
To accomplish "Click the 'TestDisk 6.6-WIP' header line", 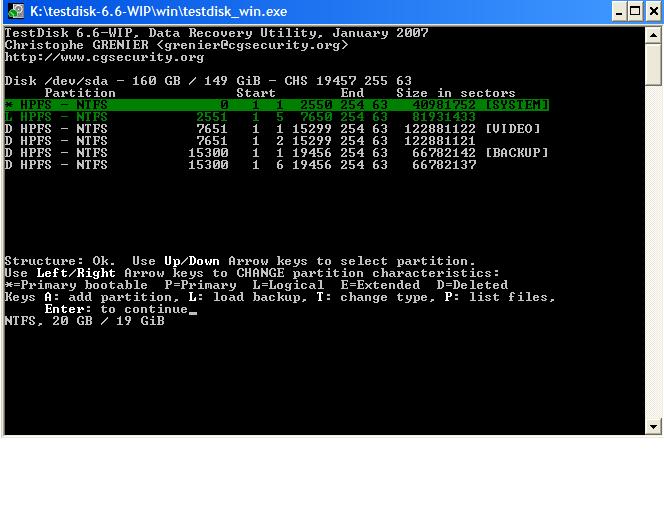I will click(x=216, y=33).
